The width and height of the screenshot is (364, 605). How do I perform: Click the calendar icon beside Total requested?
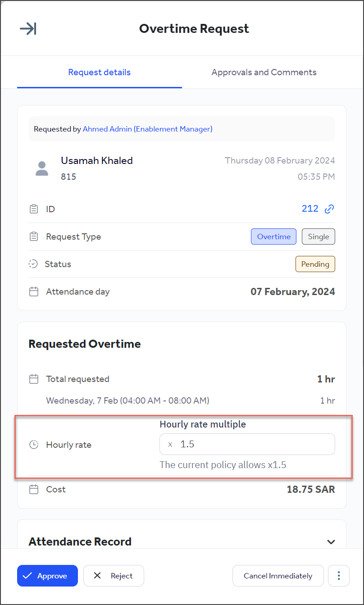coord(33,379)
